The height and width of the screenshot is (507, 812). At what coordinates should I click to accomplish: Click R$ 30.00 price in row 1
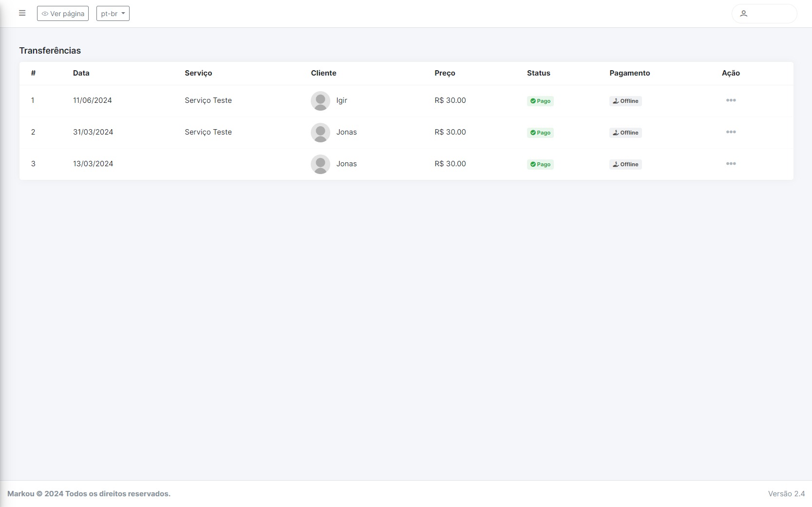click(x=450, y=100)
